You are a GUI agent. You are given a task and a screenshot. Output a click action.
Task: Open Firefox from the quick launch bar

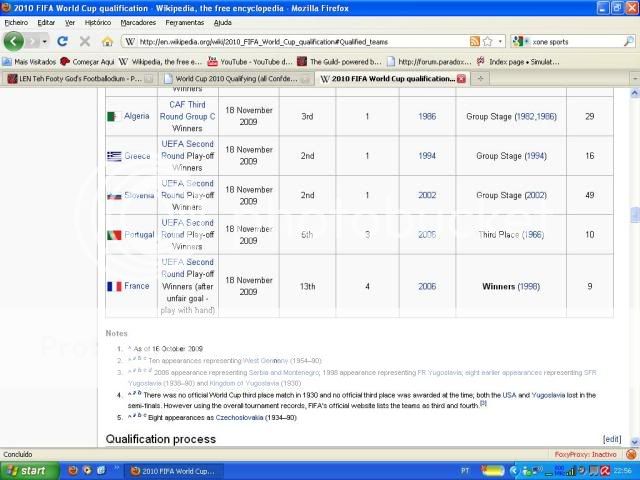pos(73,470)
